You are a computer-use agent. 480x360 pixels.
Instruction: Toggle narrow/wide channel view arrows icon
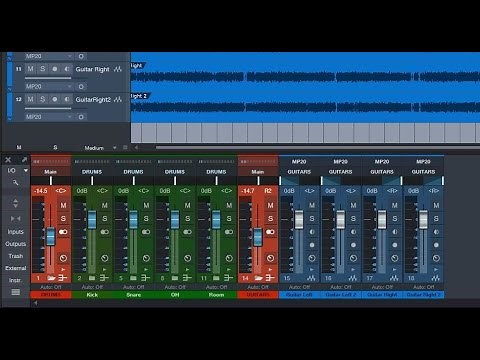(x=15, y=218)
